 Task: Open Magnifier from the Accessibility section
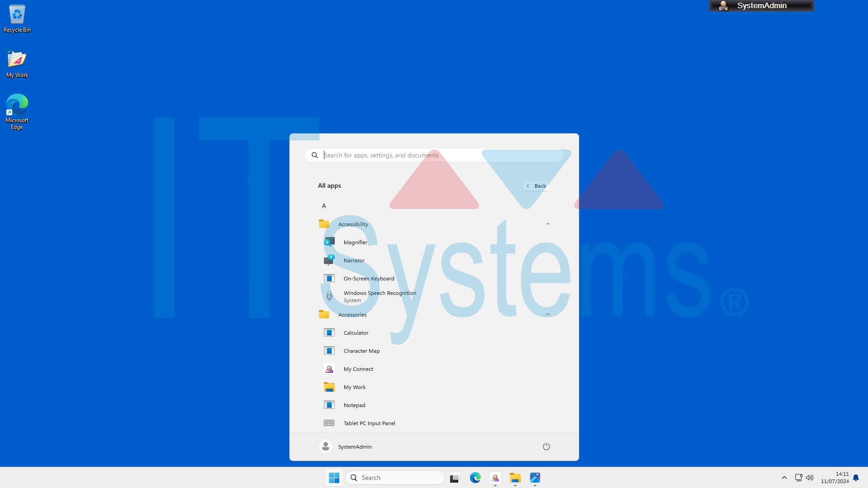[356, 242]
